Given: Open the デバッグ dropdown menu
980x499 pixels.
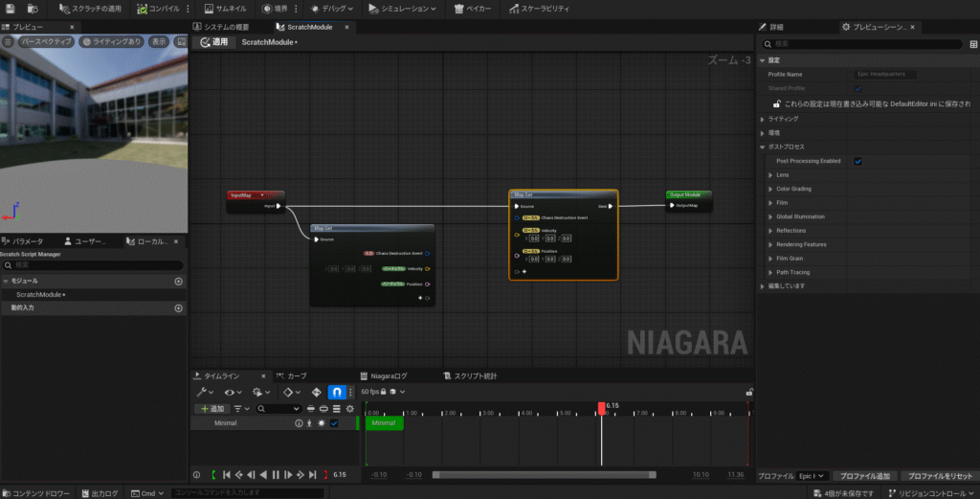Looking at the screenshot, I should [x=332, y=9].
